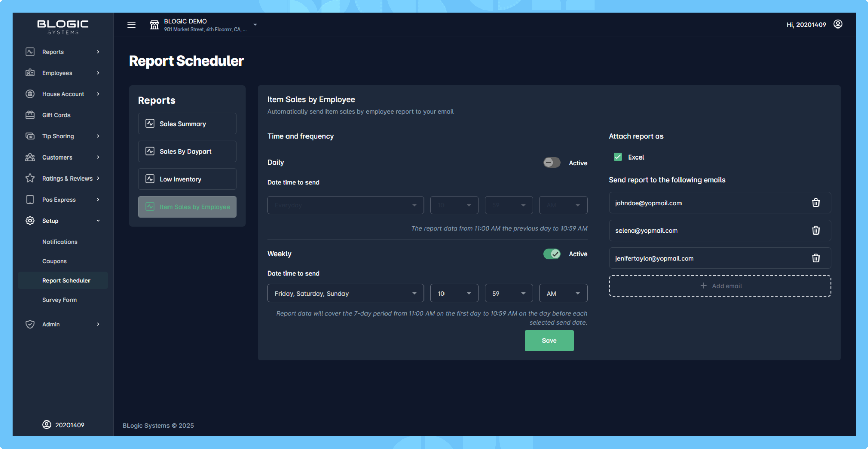Click the Employees badge icon
This screenshot has height=449, width=868.
[30, 73]
